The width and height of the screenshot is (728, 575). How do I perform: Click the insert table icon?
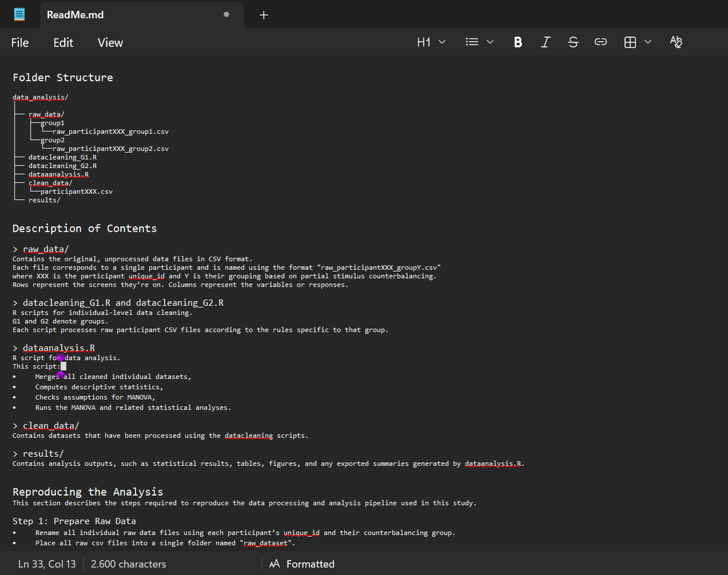tap(630, 42)
